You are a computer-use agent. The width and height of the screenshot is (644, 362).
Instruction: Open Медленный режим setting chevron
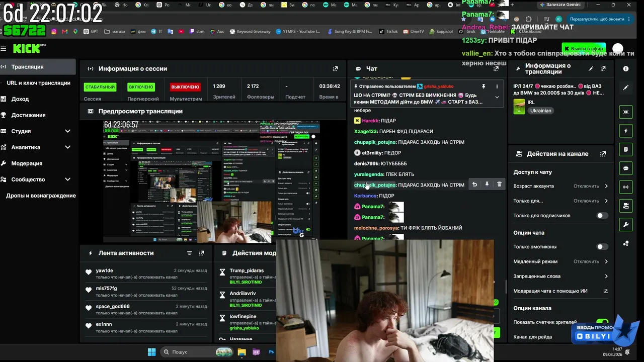606,261
